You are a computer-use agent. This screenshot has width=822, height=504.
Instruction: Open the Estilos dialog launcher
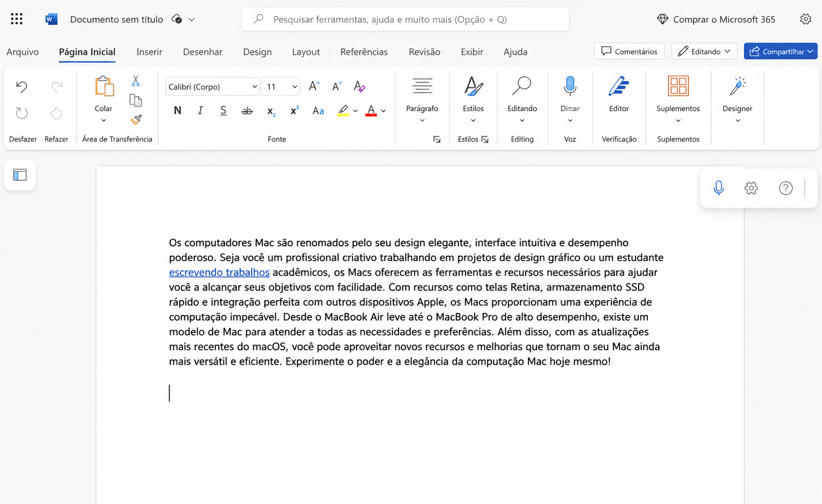point(485,140)
